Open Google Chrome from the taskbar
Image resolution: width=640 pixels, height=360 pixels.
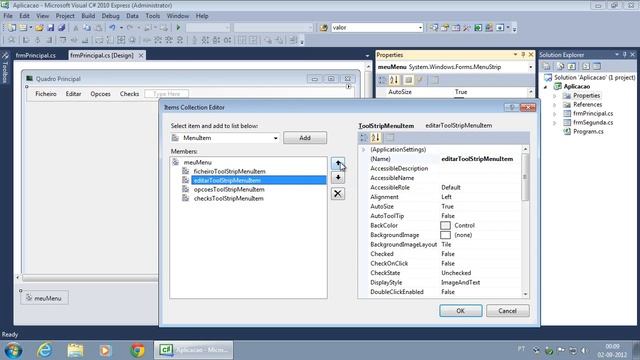click(x=137, y=350)
